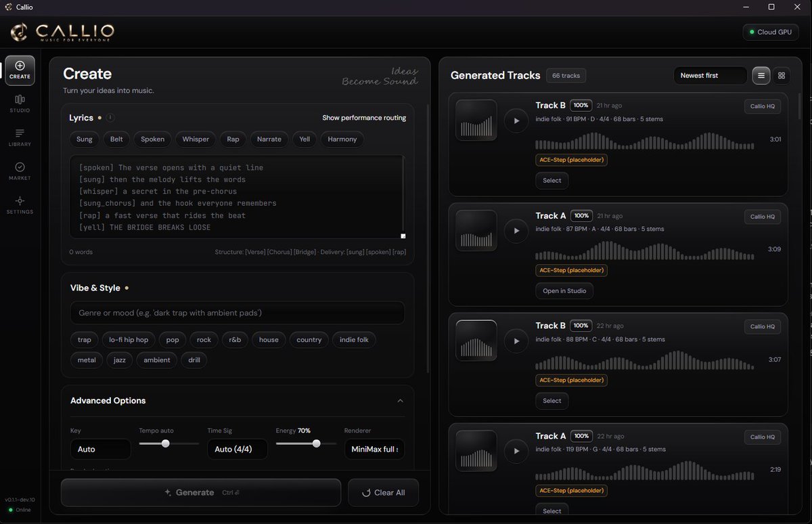Viewport: 812px width, 524px height.
Task: Toggle the trap genre chip
Action: point(85,340)
